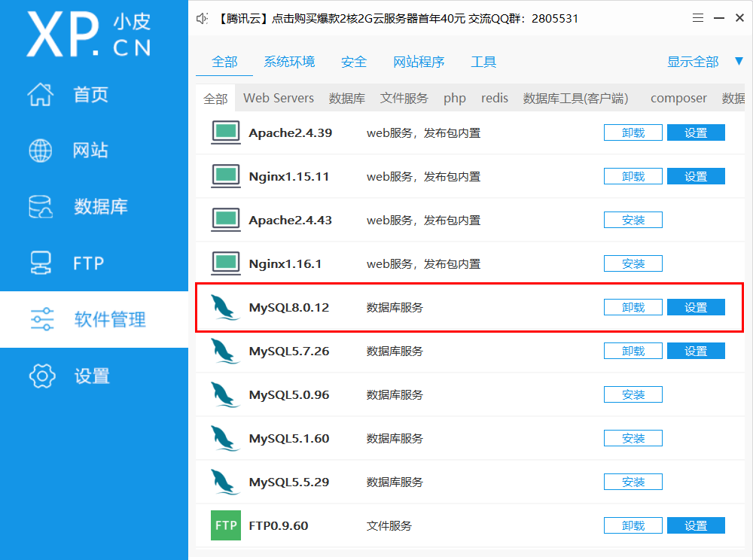The image size is (753, 560).
Task: Click the 数据库服务 description of MySQL5.7.26
Action: click(395, 352)
